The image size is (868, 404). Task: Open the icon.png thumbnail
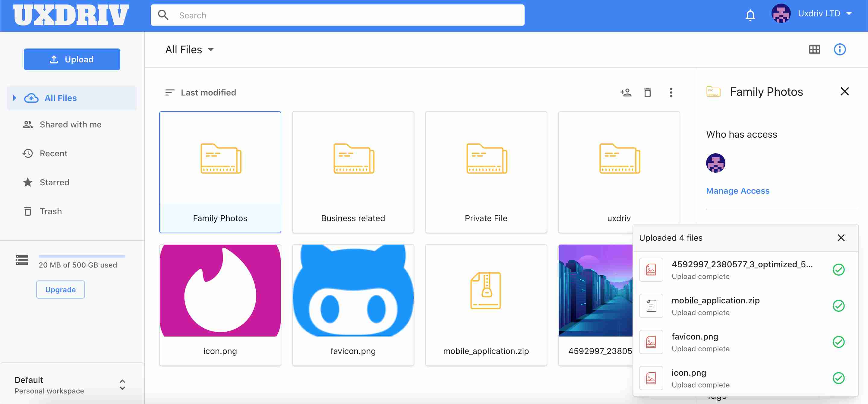tap(220, 290)
